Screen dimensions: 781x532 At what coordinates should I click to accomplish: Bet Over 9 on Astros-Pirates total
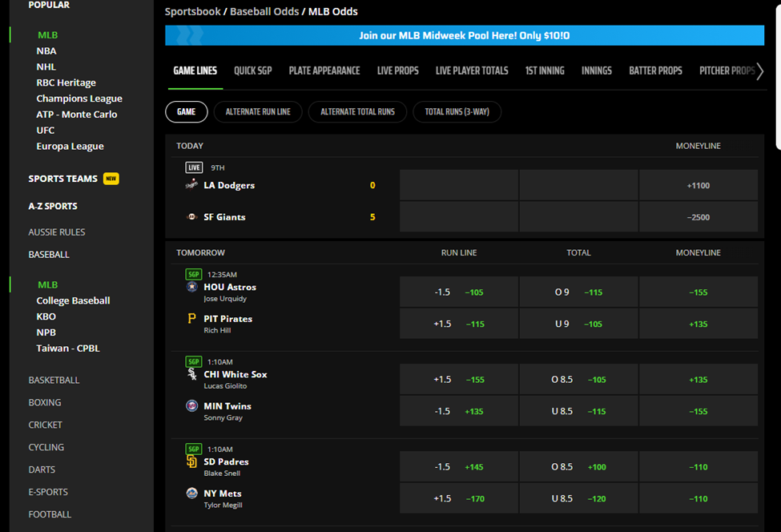point(579,292)
